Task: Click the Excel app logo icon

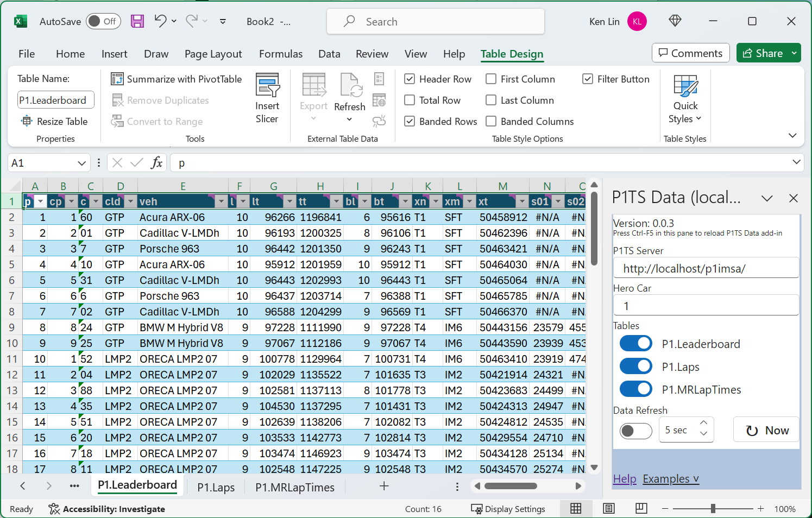Action: point(21,21)
